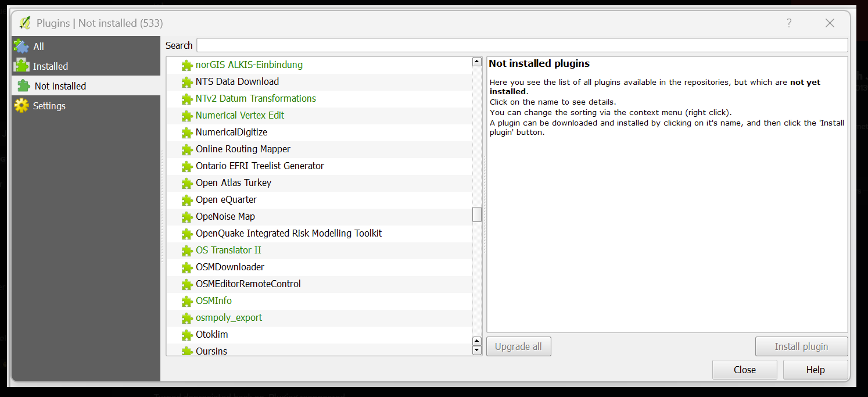Click the puzzle icon next to Open eQuarter
The width and height of the screenshot is (868, 397).
tap(186, 199)
